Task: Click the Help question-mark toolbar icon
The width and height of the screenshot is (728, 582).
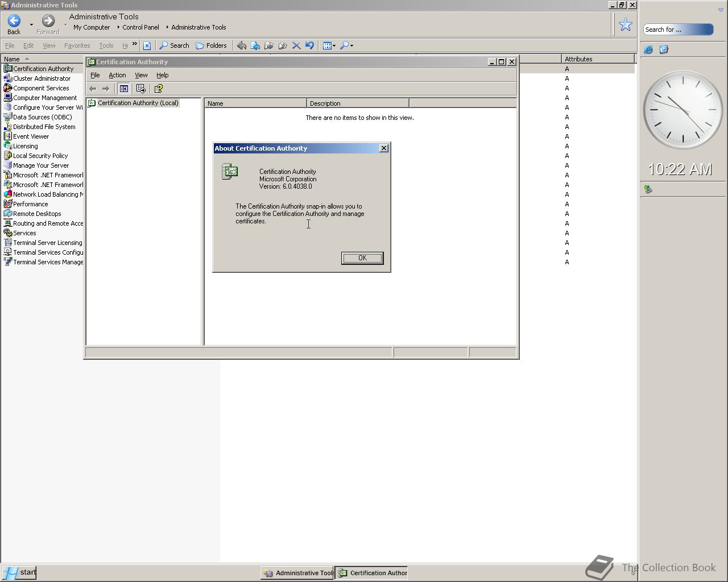Action: click(x=159, y=89)
